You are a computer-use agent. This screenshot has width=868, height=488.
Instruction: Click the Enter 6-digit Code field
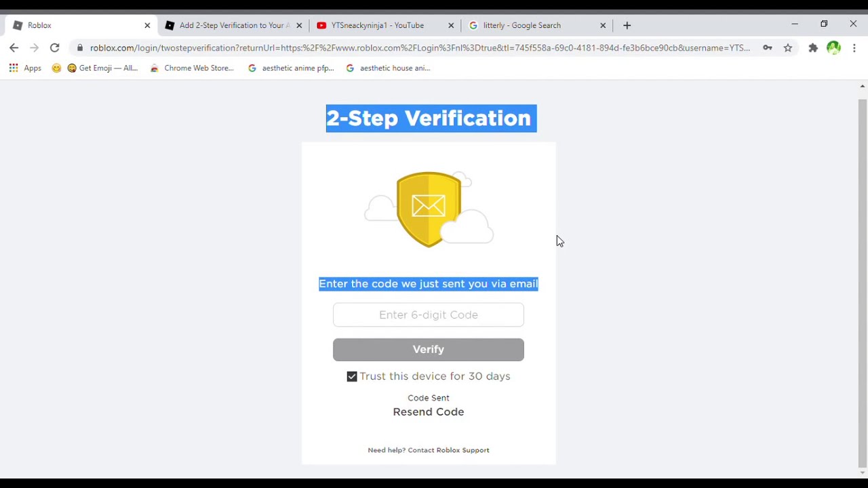coord(429,315)
